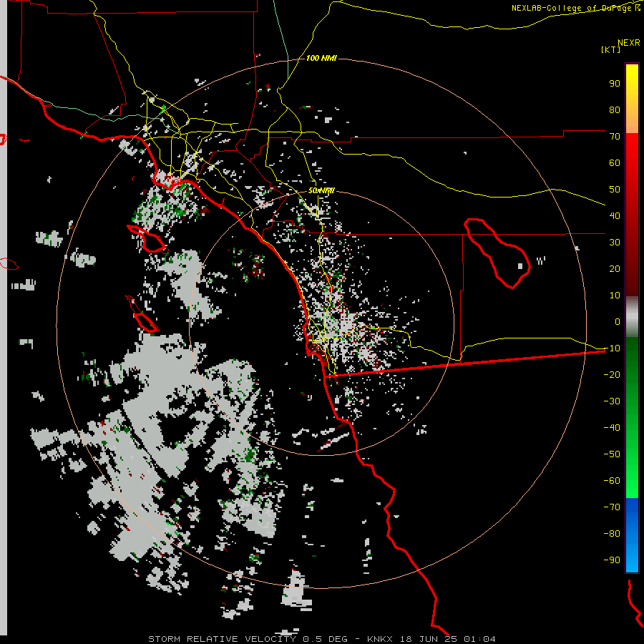Click the -40 knot scale label

click(612, 428)
